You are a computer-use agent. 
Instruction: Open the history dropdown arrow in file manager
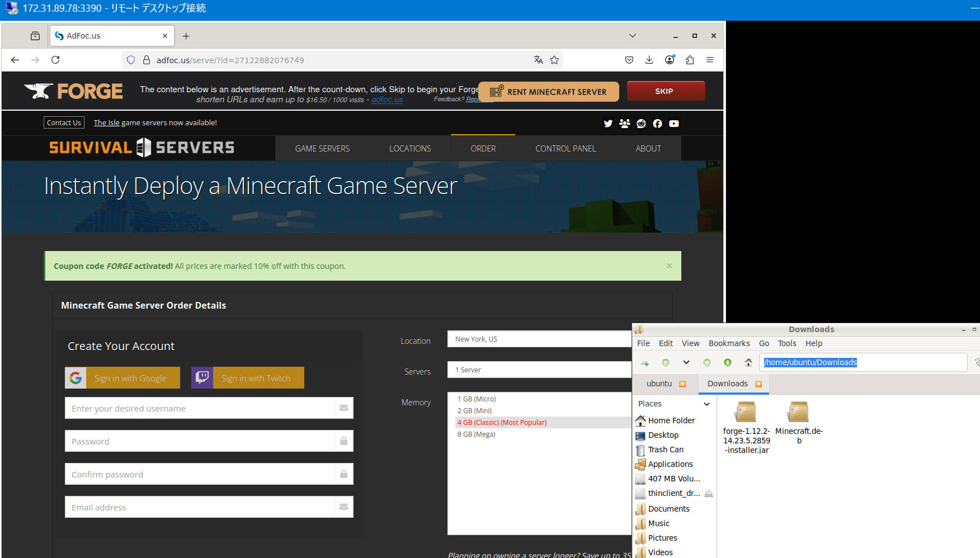(686, 363)
